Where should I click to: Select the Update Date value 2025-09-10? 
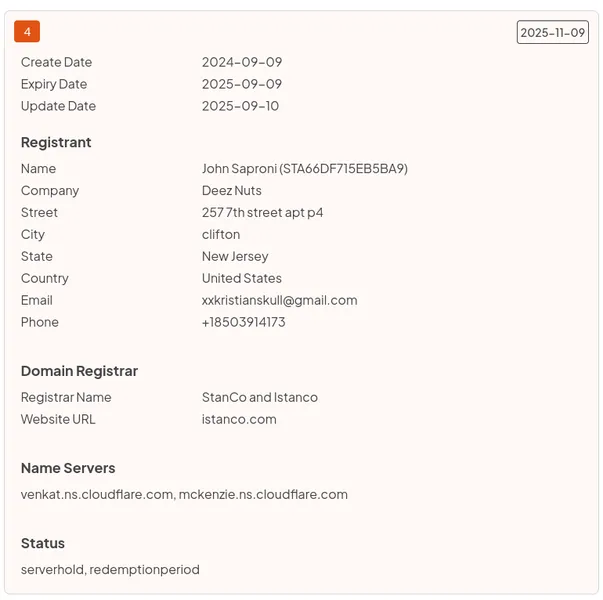pyautogui.click(x=240, y=106)
